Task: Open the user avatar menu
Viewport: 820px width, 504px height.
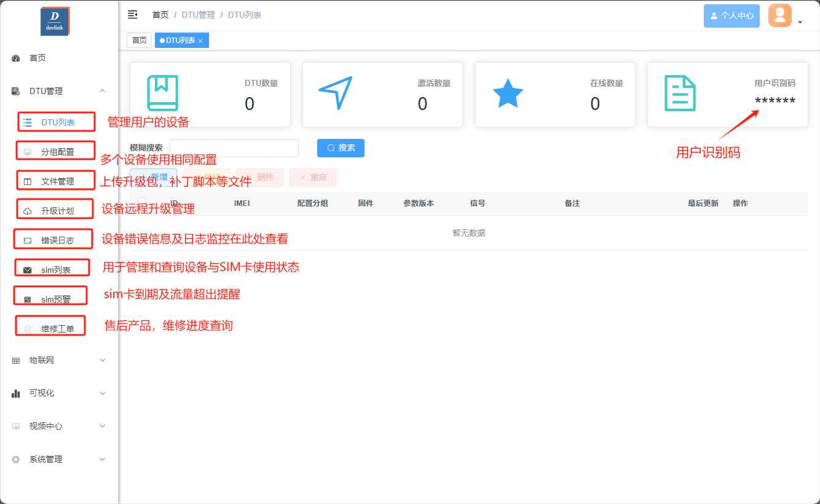Action: pyautogui.click(x=785, y=16)
